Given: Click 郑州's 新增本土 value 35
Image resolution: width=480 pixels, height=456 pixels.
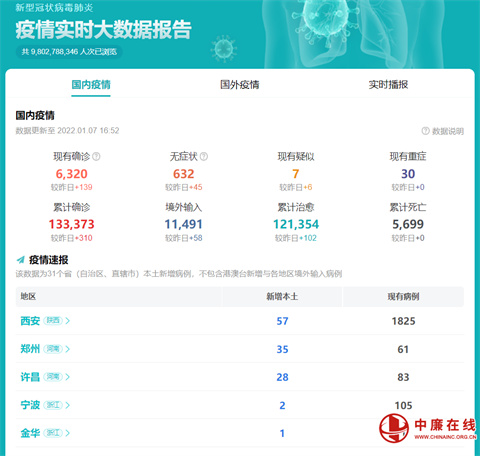Looking at the screenshot, I should click(282, 349).
